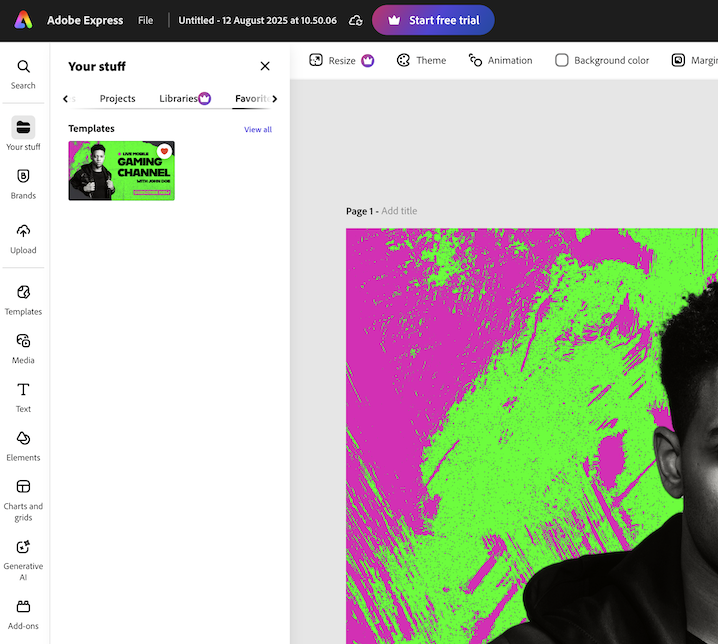This screenshot has height=644, width=718.
Task: Open the Upload panel
Action: (x=23, y=239)
